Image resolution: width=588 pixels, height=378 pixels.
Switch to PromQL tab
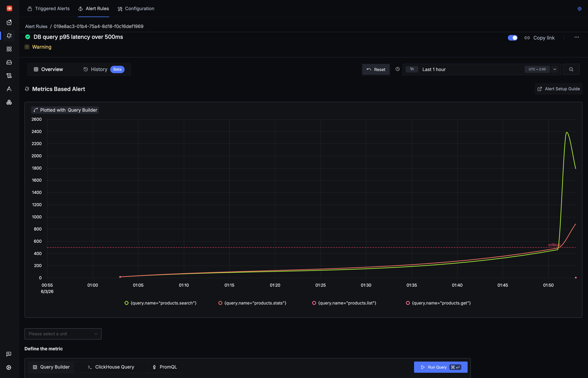tap(164, 367)
